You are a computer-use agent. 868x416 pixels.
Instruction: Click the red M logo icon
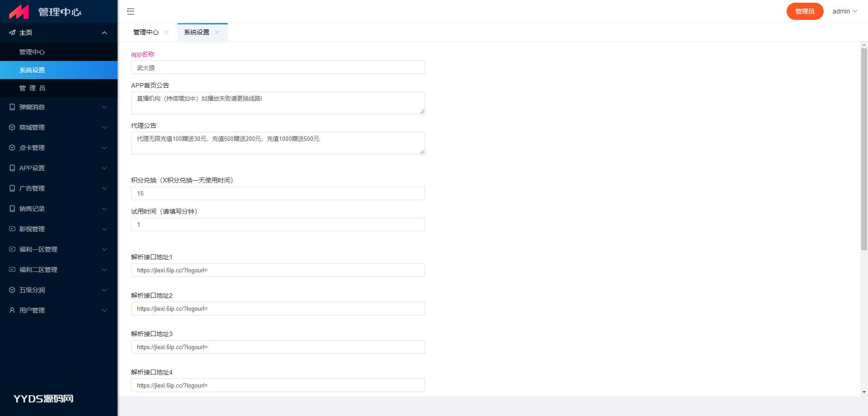pyautogui.click(x=19, y=12)
